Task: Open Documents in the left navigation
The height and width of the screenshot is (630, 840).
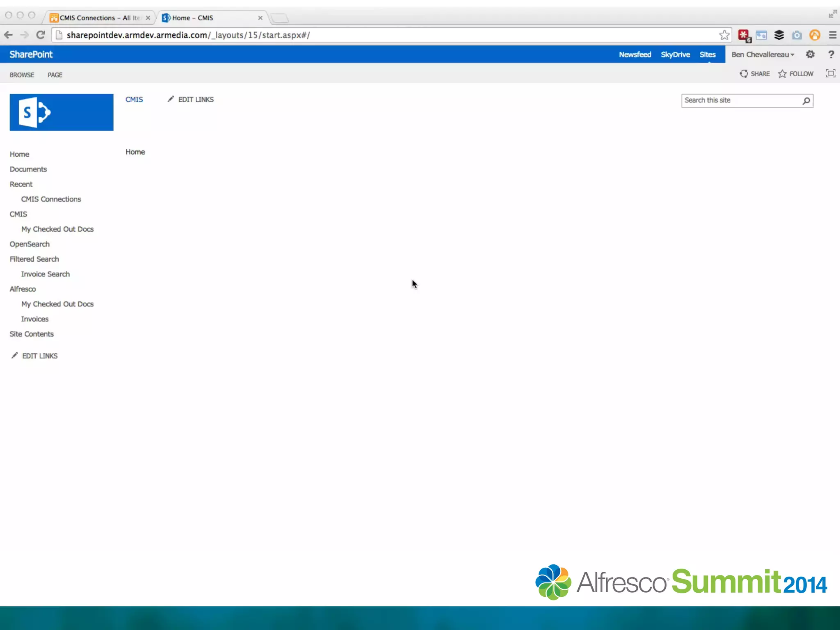Action: pyautogui.click(x=28, y=169)
